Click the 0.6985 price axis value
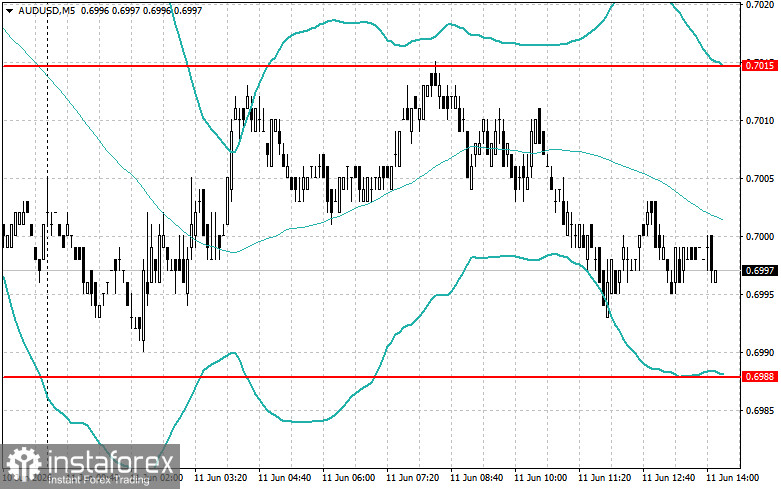The image size is (781, 489). pyautogui.click(x=760, y=411)
